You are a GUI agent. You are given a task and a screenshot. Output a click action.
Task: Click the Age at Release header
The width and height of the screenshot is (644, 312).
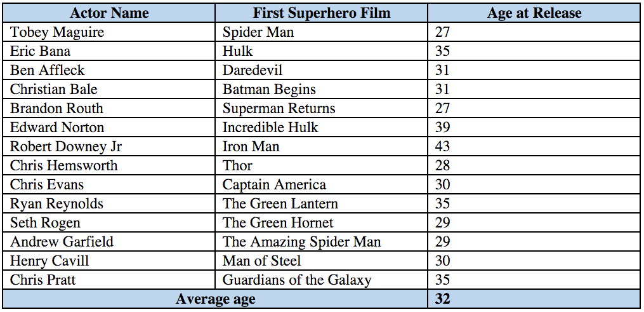534,13
